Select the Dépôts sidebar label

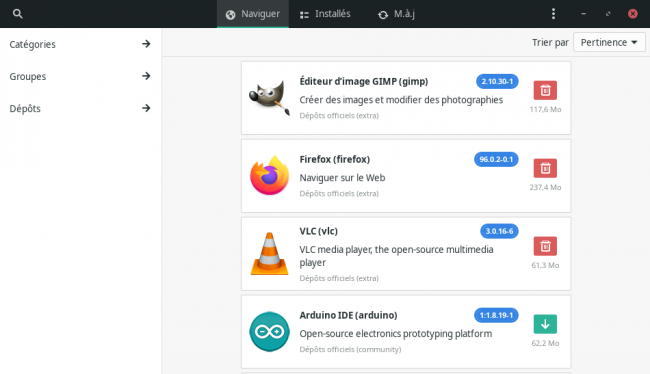(25, 109)
